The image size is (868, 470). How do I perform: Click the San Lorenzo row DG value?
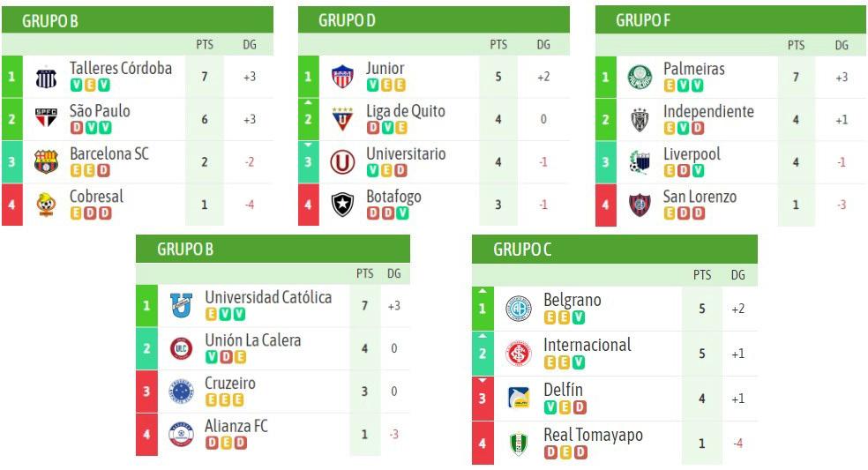pos(842,205)
